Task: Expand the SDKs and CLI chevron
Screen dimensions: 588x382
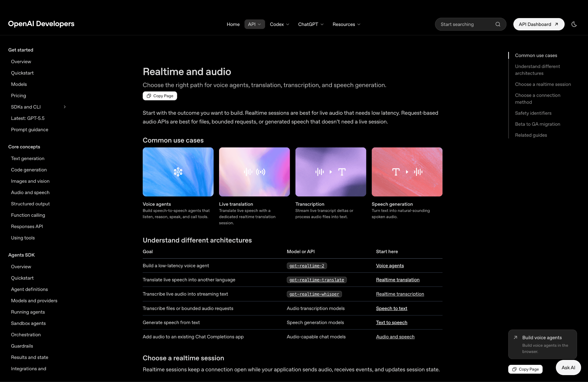Action: (x=65, y=107)
